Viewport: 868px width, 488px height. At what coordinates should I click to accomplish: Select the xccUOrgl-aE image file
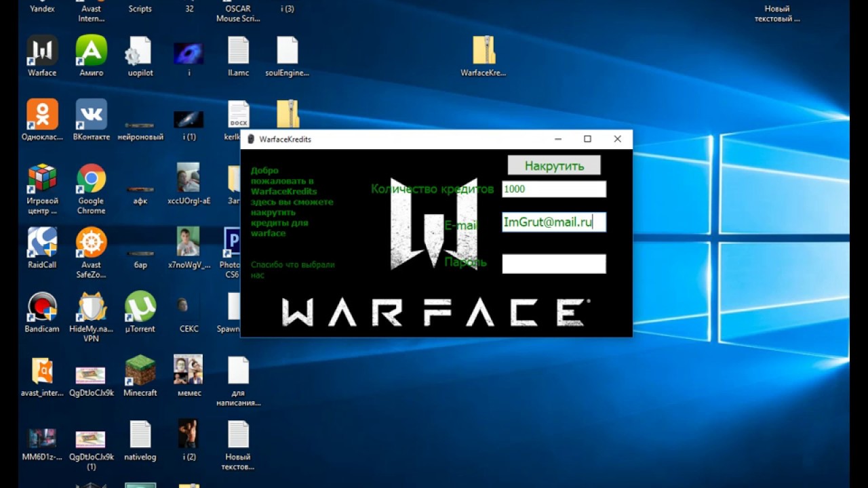(x=189, y=184)
